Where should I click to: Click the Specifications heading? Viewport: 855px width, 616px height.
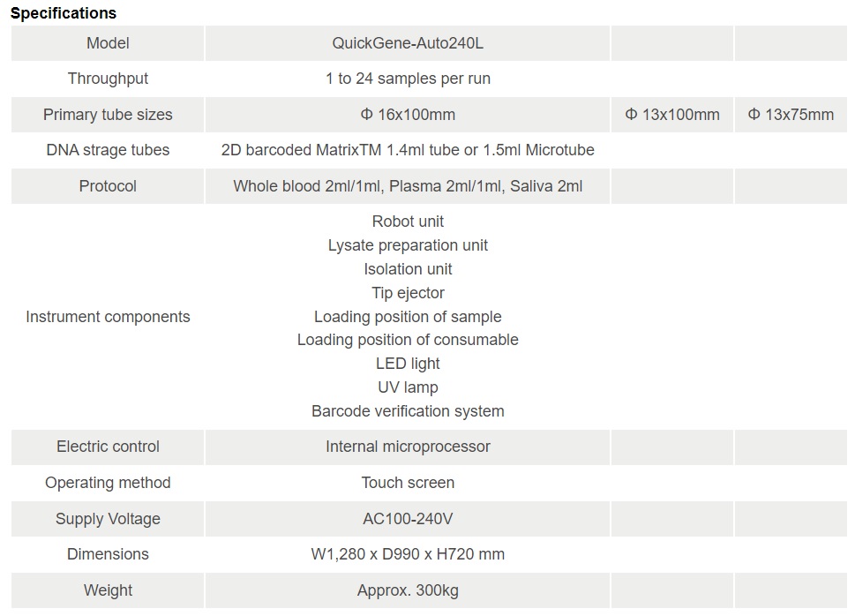click(64, 13)
